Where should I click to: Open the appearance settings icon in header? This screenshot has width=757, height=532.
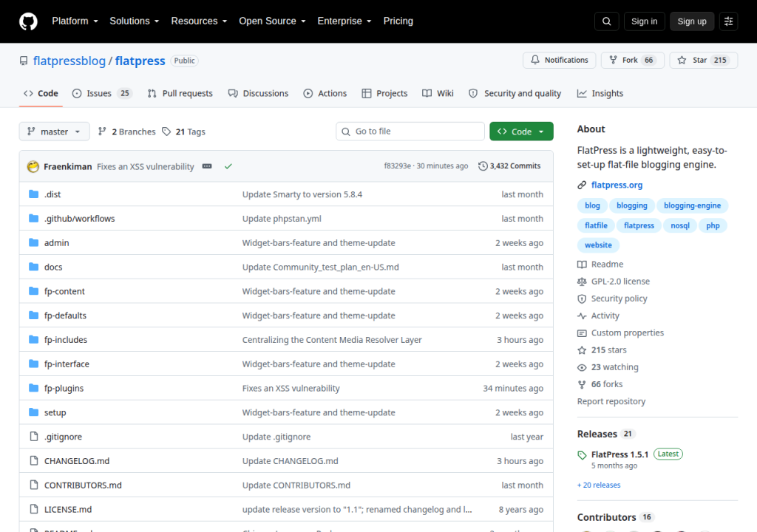728,21
